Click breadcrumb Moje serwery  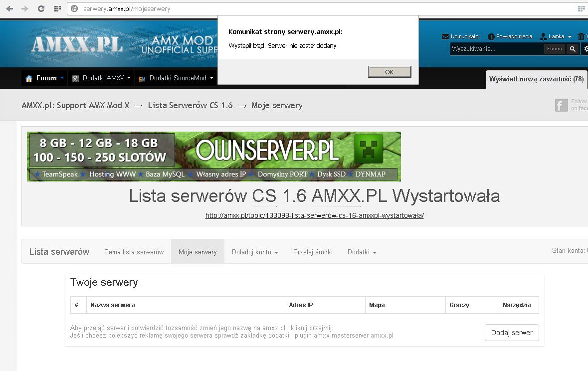click(277, 105)
